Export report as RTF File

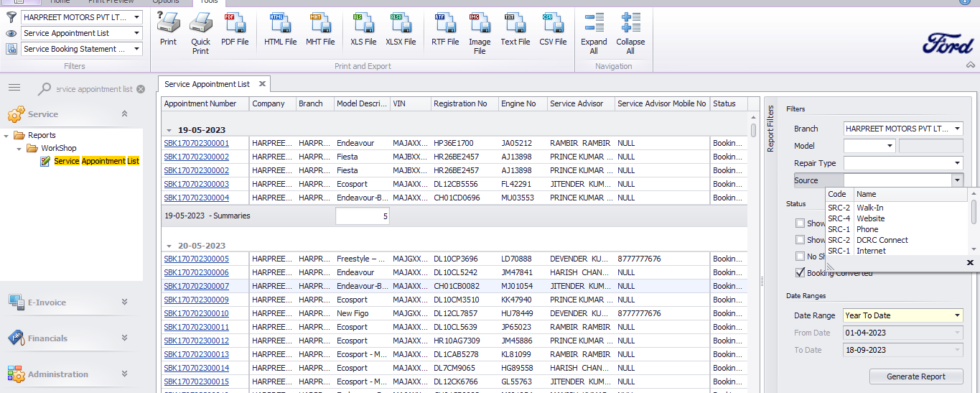445,29
